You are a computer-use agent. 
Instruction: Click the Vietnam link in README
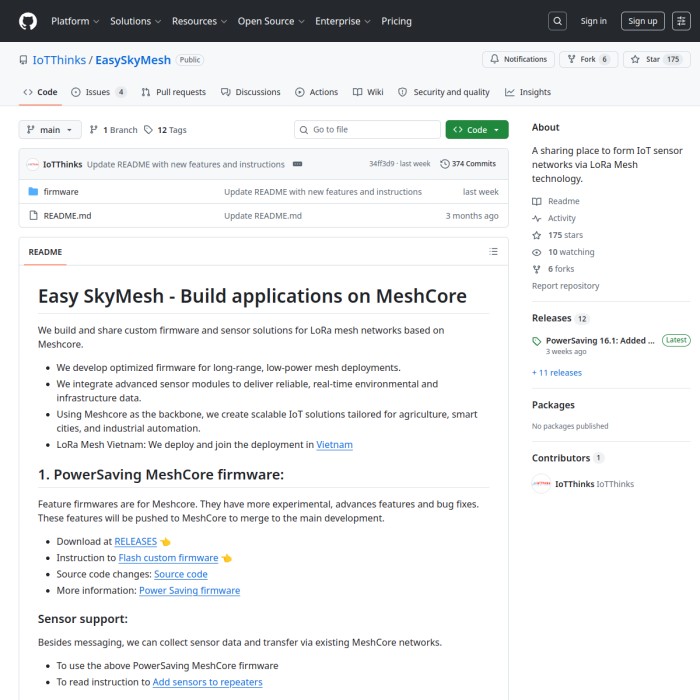(334, 445)
